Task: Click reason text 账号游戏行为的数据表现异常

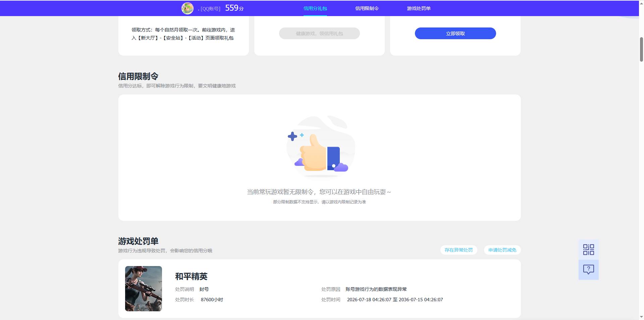Action: 376,289
